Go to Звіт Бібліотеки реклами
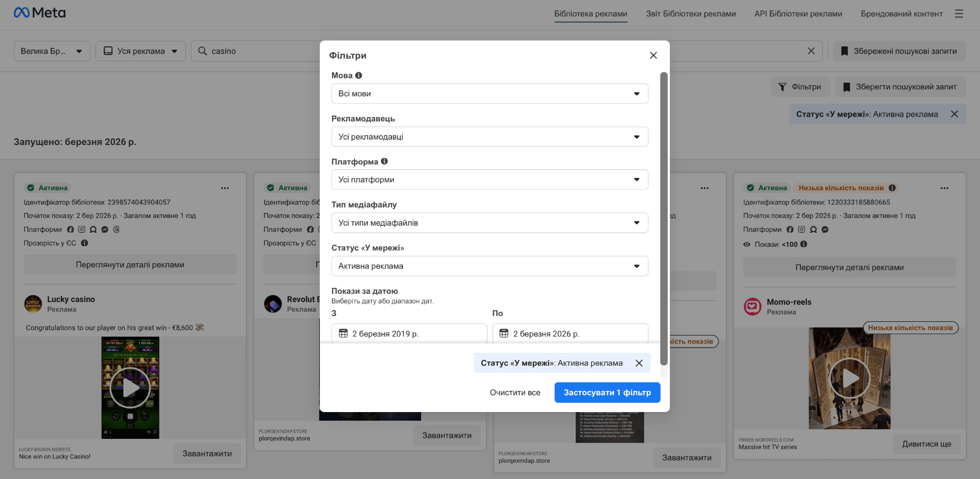Image resolution: width=980 pixels, height=479 pixels. pyautogui.click(x=690, y=14)
